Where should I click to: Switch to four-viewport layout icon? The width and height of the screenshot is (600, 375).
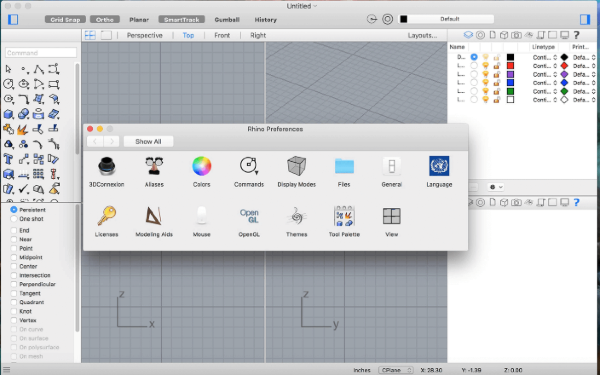point(90,35)
